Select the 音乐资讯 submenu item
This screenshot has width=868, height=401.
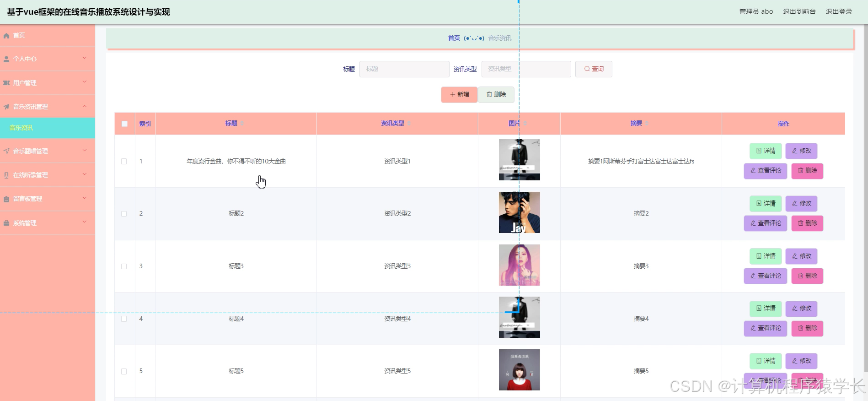48,128
